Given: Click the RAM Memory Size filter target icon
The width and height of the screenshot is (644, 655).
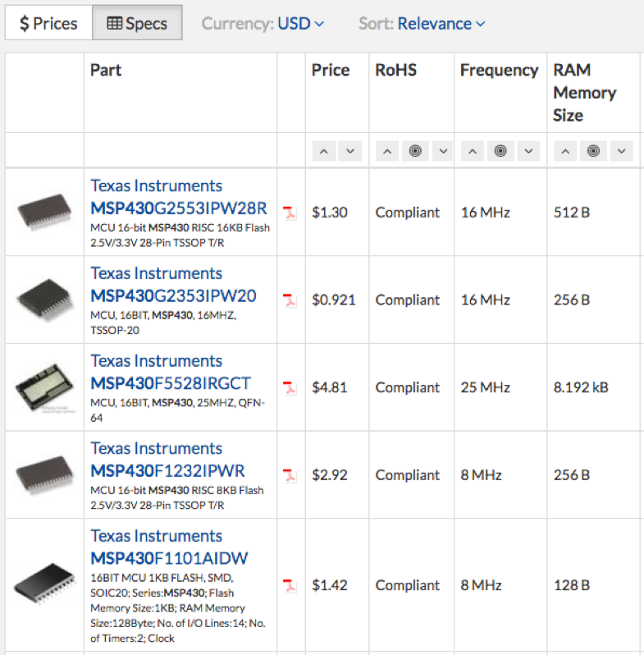Looking at the screenshot, I should coord(593,151).
